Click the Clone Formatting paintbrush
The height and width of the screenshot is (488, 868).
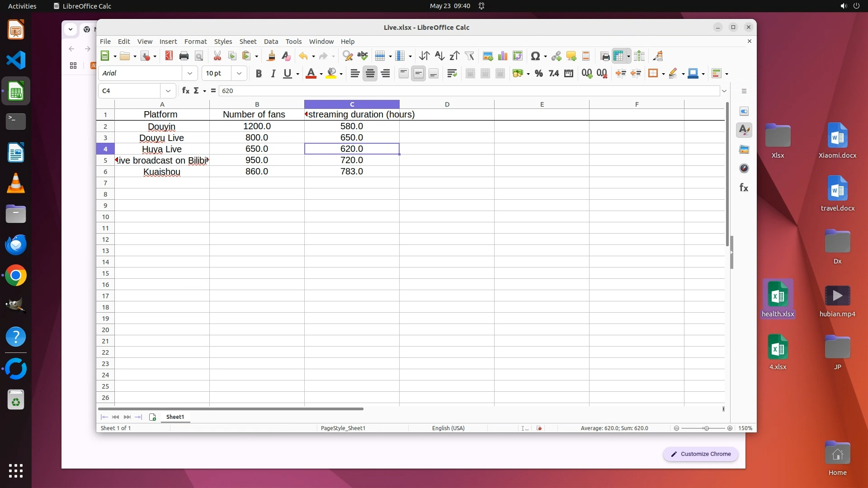click(271, 56)
